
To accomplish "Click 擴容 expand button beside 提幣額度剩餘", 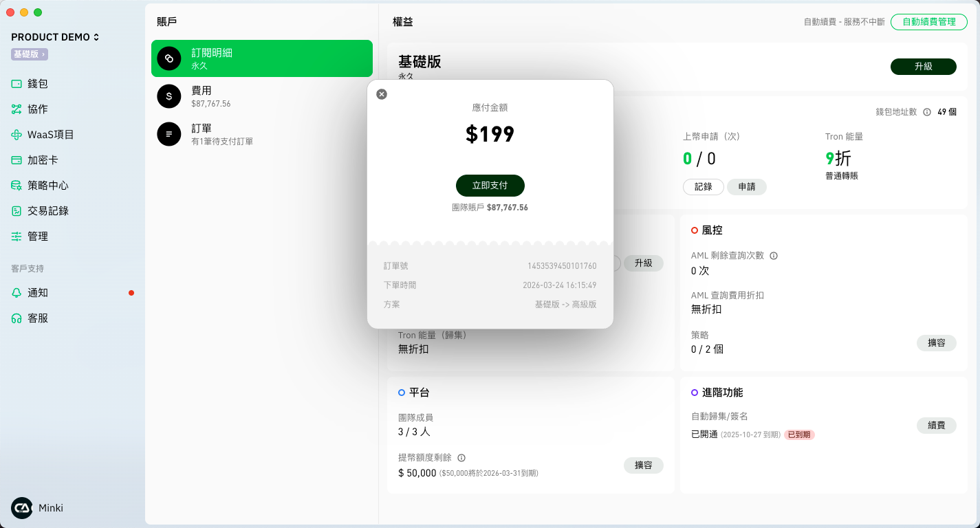I will [x=643, y=465].
